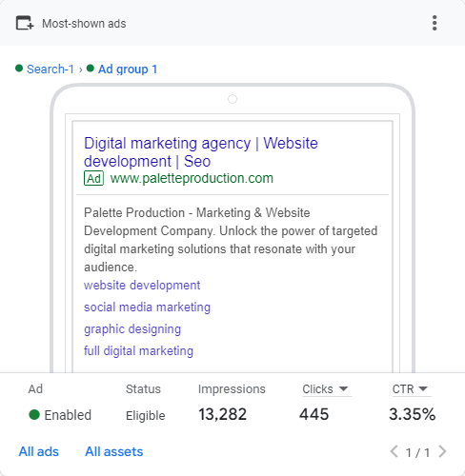Screen dimensions: 465x476
Task: Go to previous ad with left chevron
Action: coord(394,451)
